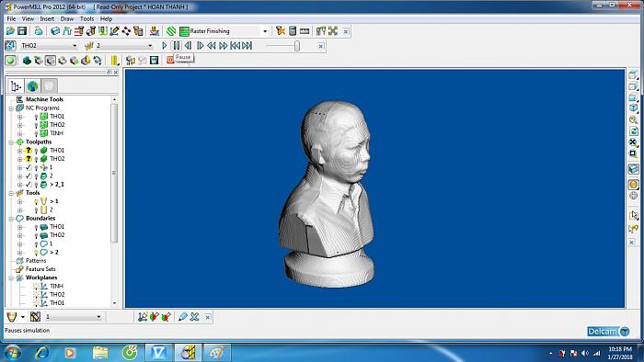Select Patterns entry in explorer
The image size is (644, 362).
pyautogui.click(x=36, y=261)
